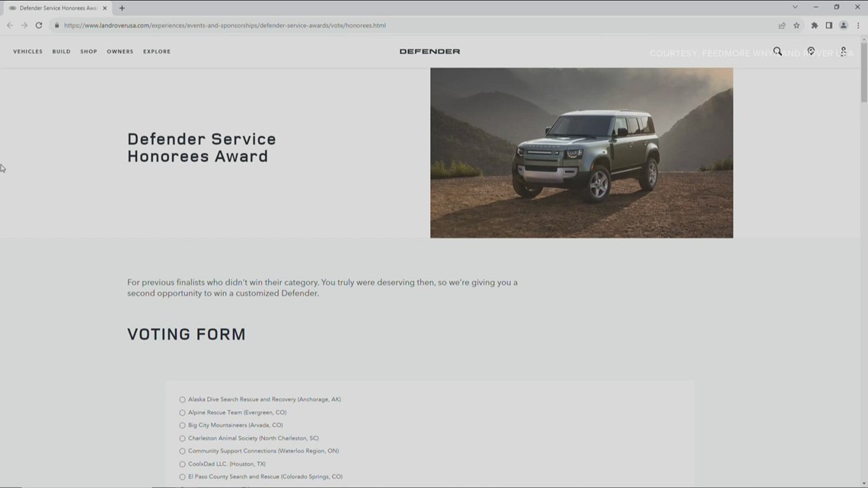Click the VOTING FORM heading
This screenshot has height=488, width=868.
(x=187, y=334)
